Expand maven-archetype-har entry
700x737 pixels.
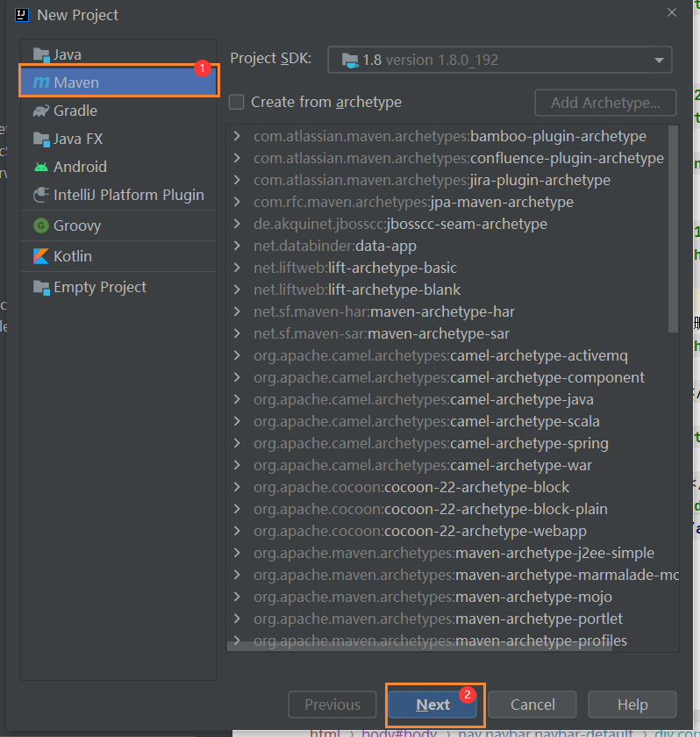pos(237,311)
